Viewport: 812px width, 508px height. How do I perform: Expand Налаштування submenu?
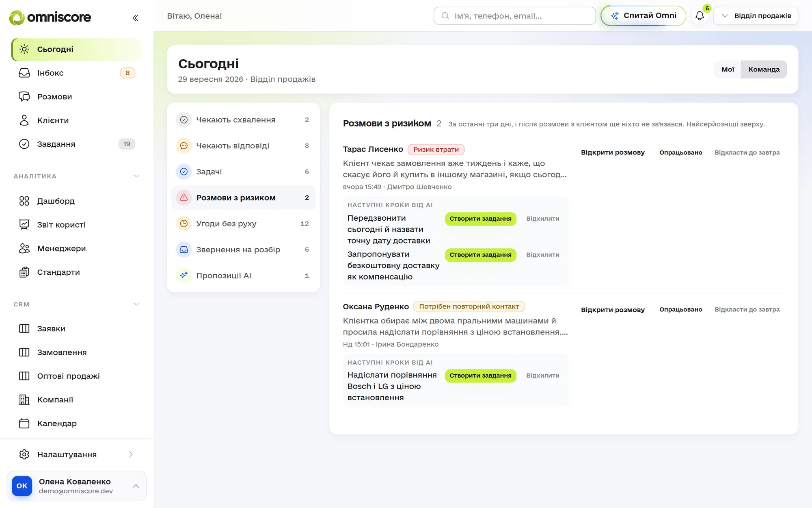(x=77, y=454)
